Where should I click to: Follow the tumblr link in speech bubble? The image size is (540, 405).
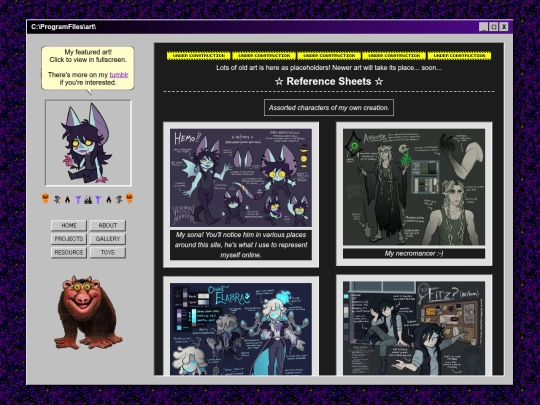[x=119, y=75]
